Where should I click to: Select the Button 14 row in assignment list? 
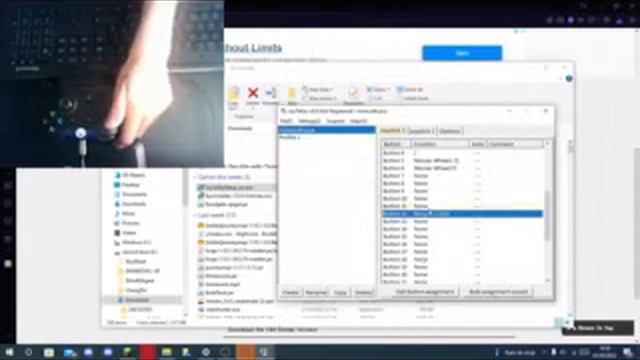click(x=462, y=229)
